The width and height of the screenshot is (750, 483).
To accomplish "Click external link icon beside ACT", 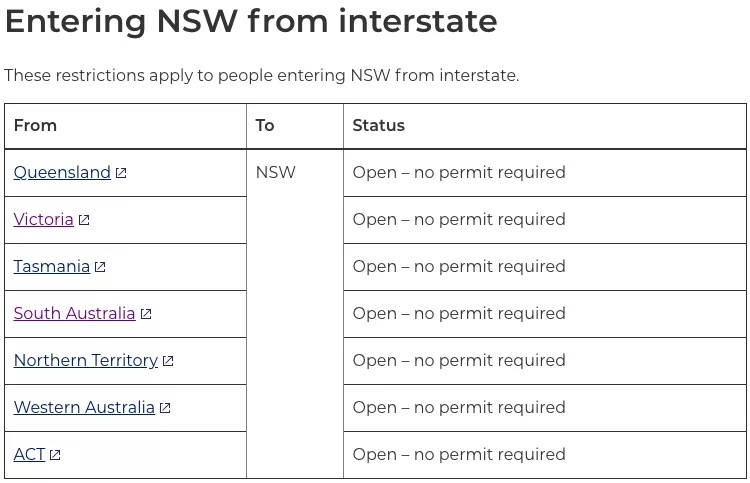I will (x=55, y=455).
